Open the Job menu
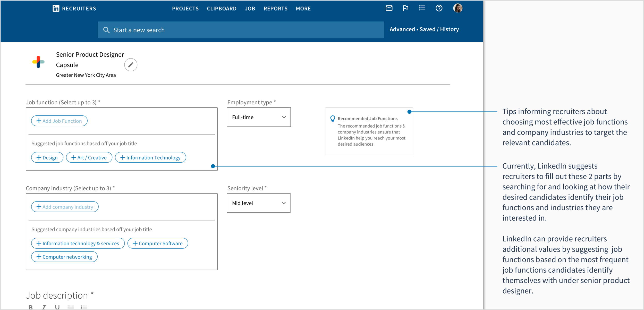The width and height of the screenshot is (644, 310). pyautogui.click(x=250, y=9)
